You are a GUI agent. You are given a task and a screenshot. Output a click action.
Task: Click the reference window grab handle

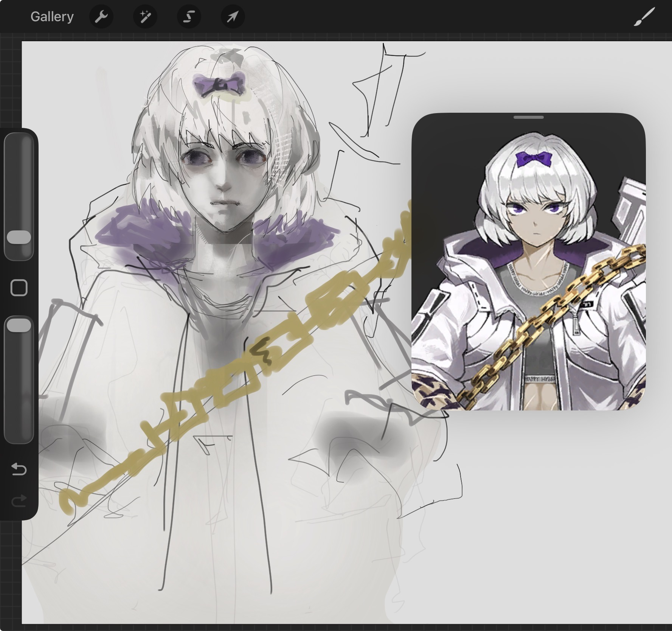click(528, 117)
